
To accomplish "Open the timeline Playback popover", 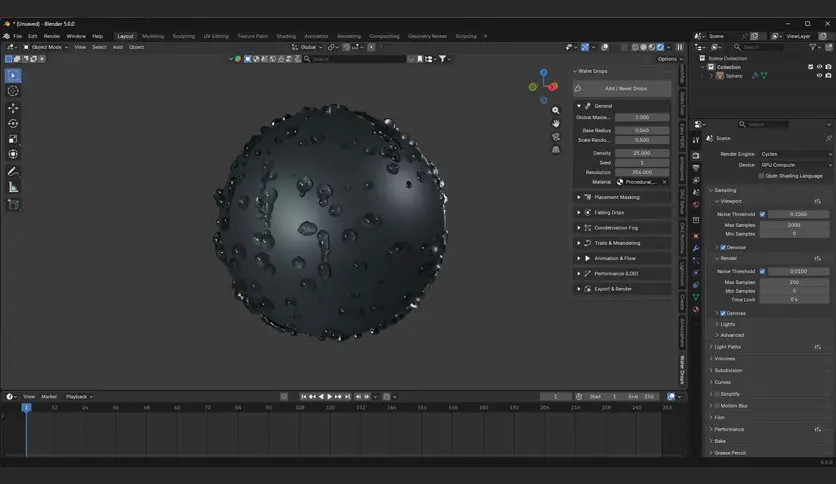I will click(x=79, y=397).
